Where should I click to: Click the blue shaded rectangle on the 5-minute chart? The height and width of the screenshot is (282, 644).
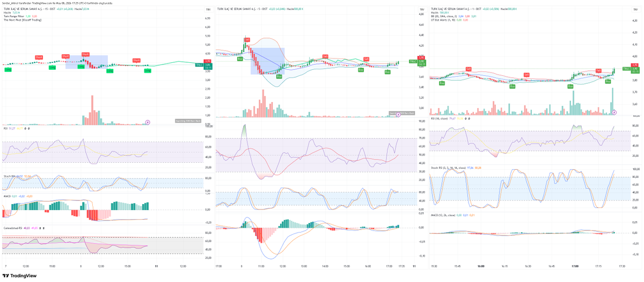(x=267, y=61)
